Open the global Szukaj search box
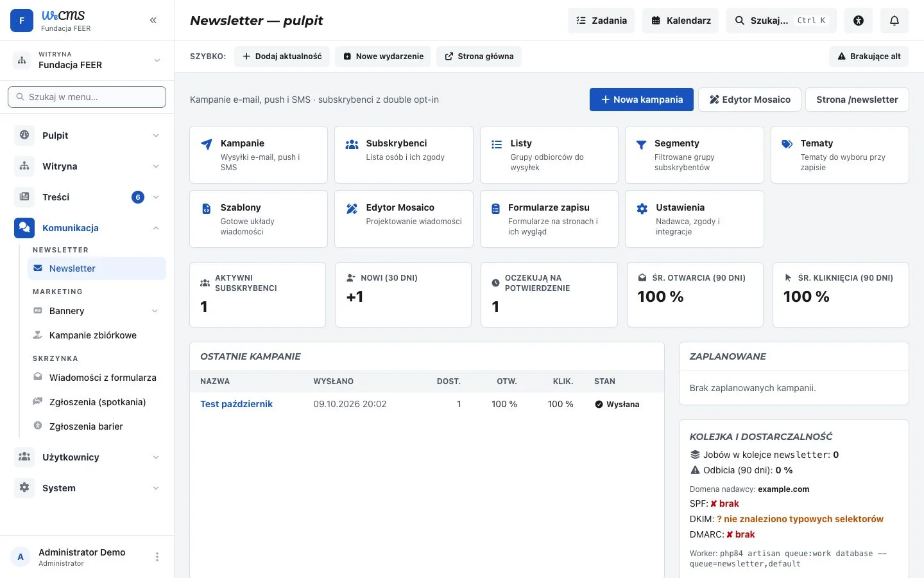This screenshot has width=924, height=578. click(x=782, y=21)
